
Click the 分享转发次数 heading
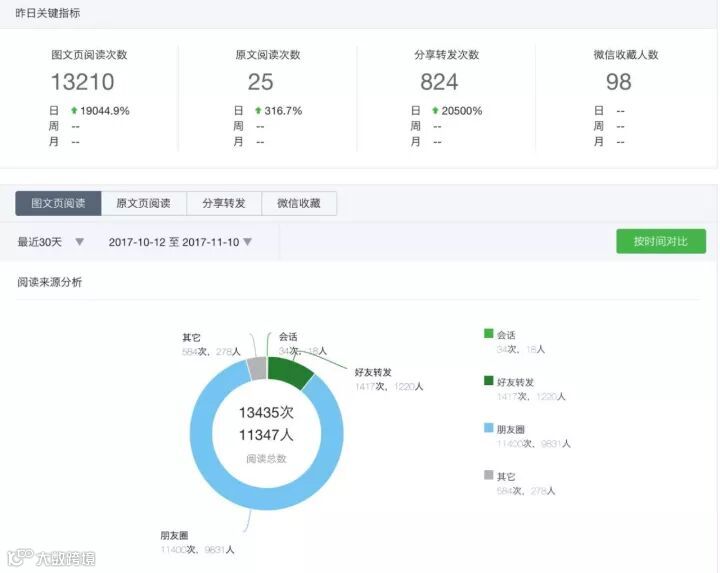[x=446, y=55]
